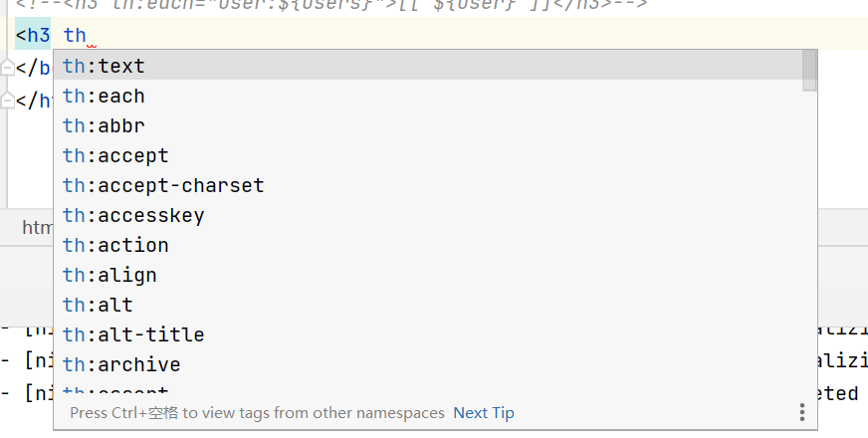Pick th:alt-title from completion list
The height and width of the screenshot is (438, 868).
(428, 335)
